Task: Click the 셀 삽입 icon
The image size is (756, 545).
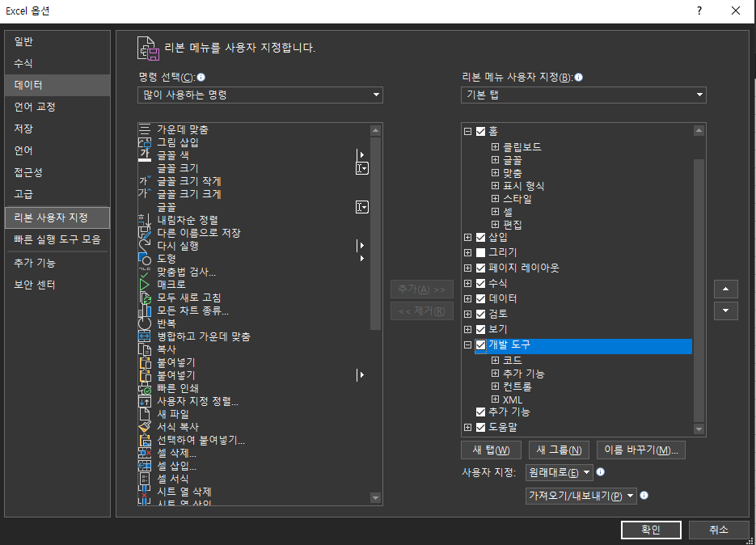Action: click(145, 466)
